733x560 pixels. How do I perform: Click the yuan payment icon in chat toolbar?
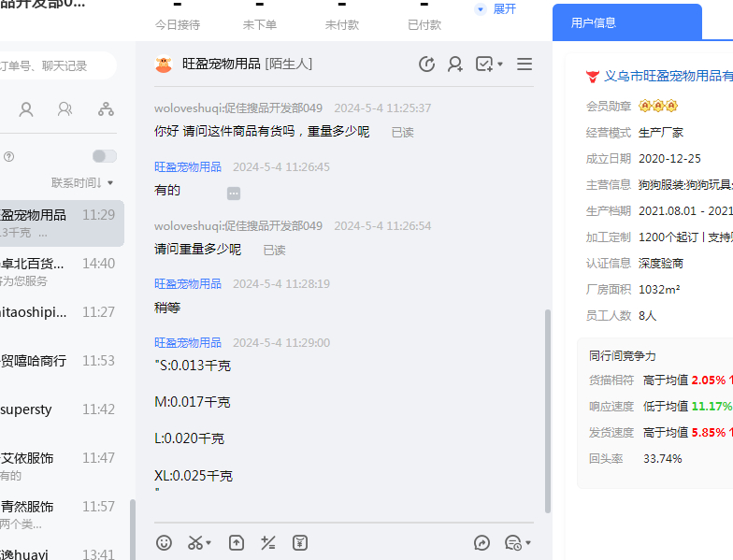point(300,542)
